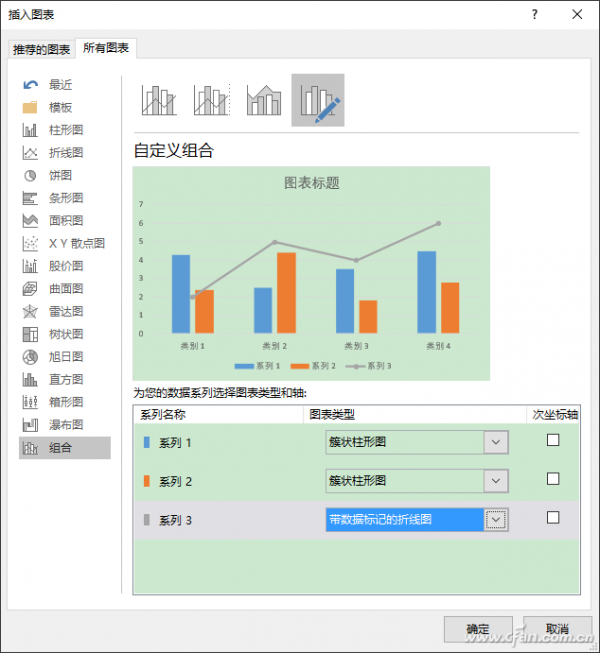Pick the Area chart (面积图) icon
The image size is (600, 653).
click(x=30, y=221)
